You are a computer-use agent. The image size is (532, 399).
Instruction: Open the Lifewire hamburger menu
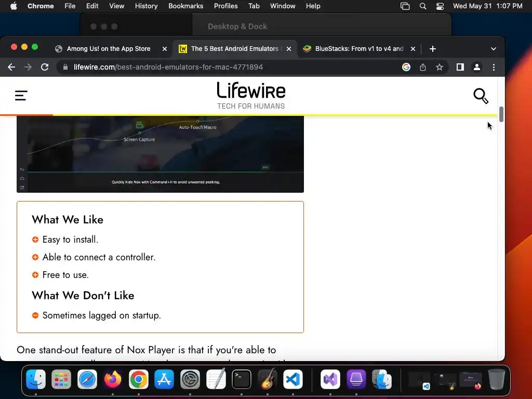pyautogui.click(x=21, y=96)
